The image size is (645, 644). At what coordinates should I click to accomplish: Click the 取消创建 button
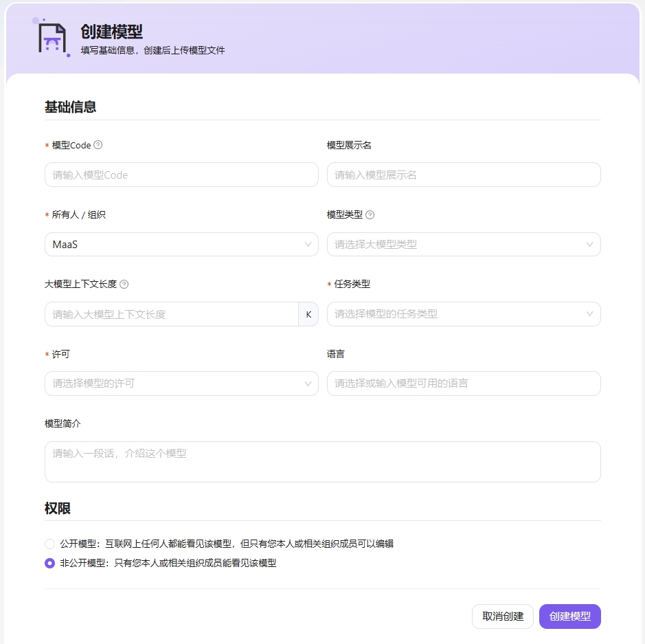pyautogui.click(x=503, y=617)
